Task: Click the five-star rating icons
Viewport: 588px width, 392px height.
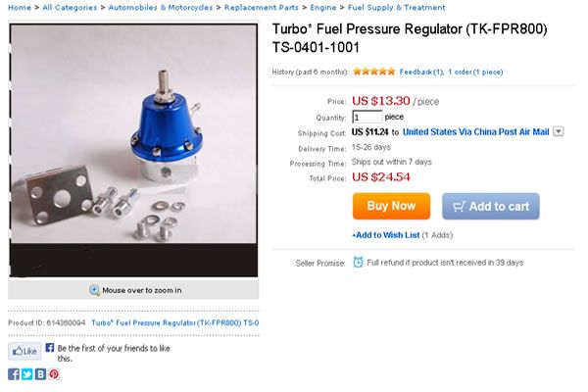Action: [x=374, y=72]
